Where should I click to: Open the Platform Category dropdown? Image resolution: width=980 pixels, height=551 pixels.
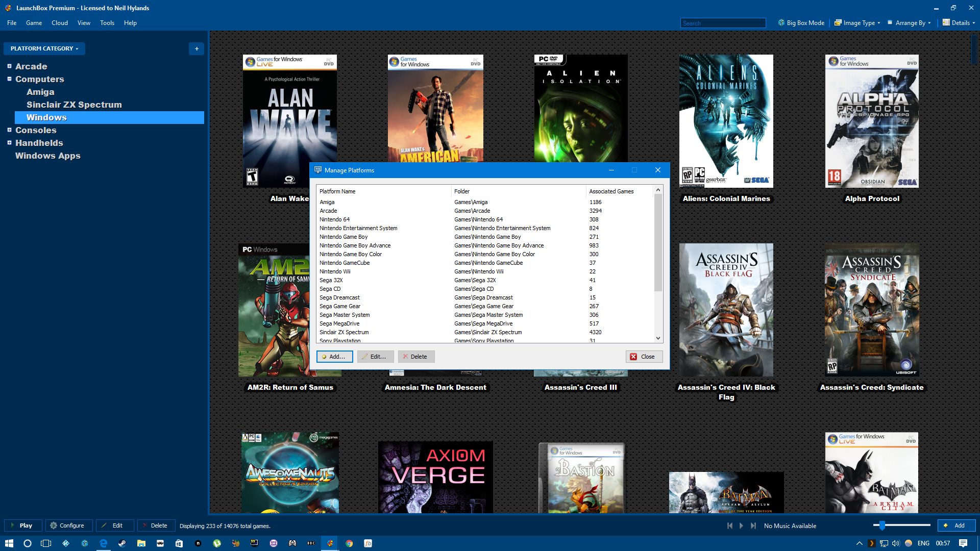click(44, 48)
